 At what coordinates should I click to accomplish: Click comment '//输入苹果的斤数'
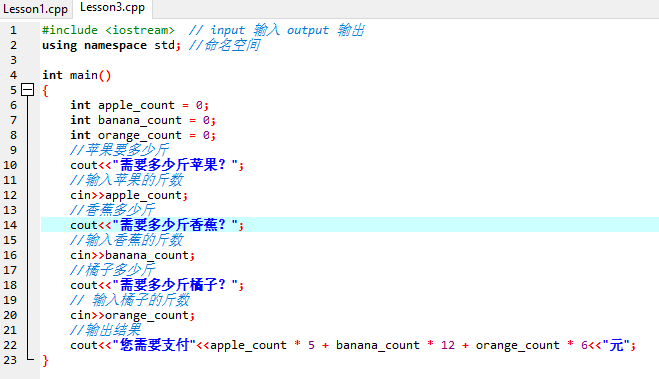[x=127, y=180]
